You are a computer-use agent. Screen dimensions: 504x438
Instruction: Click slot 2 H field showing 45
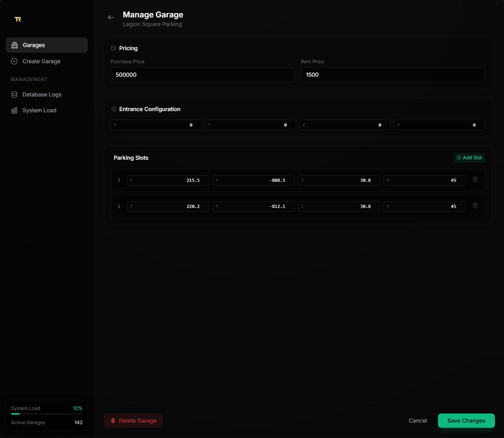(x=425, y=206)
